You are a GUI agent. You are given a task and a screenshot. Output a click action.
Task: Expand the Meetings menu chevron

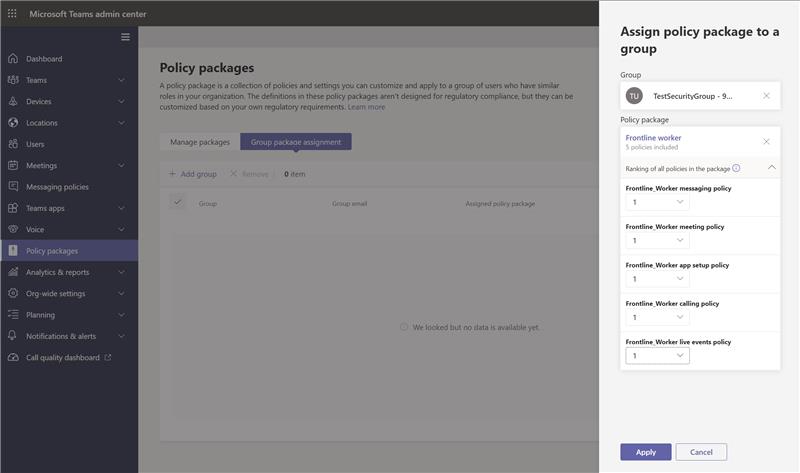[121, 165]
